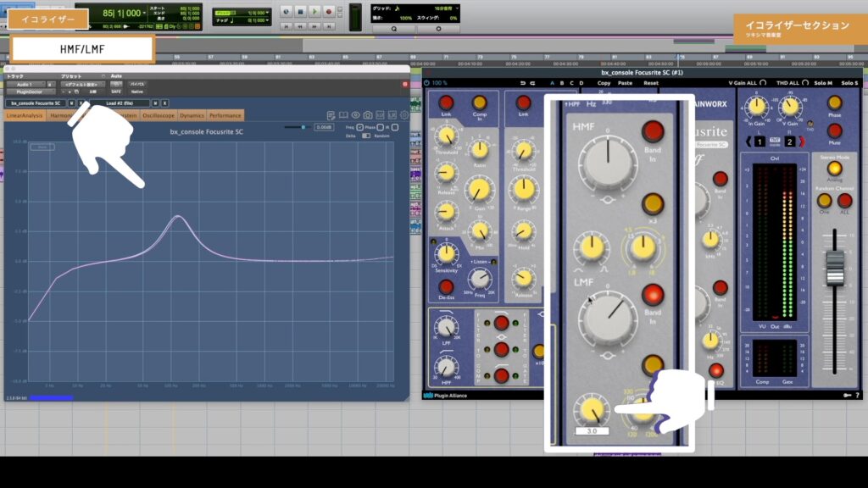Click the bx_console redo arrow
This screenshot has height=488, width=868.
click(532, 83)
